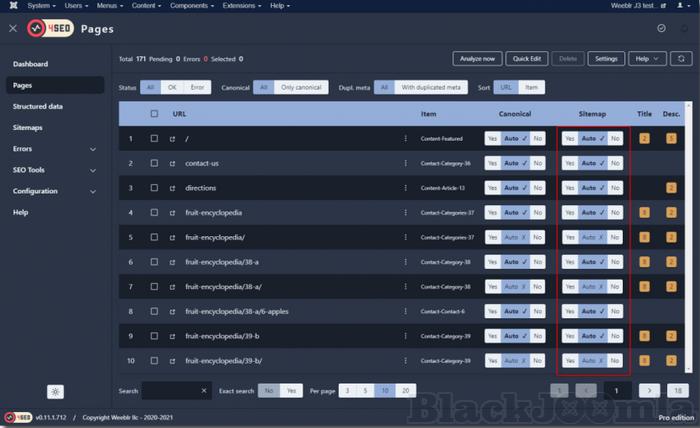Close the 4SEO panel with the X icon
This screenshot has width=700, height=428.
click(x=12, y=29)
